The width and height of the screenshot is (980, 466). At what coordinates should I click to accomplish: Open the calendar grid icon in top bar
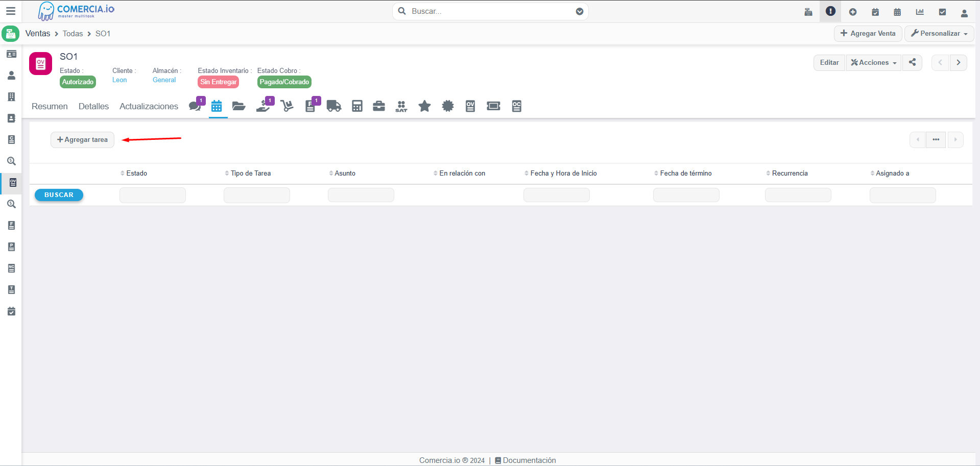point(897,12)
